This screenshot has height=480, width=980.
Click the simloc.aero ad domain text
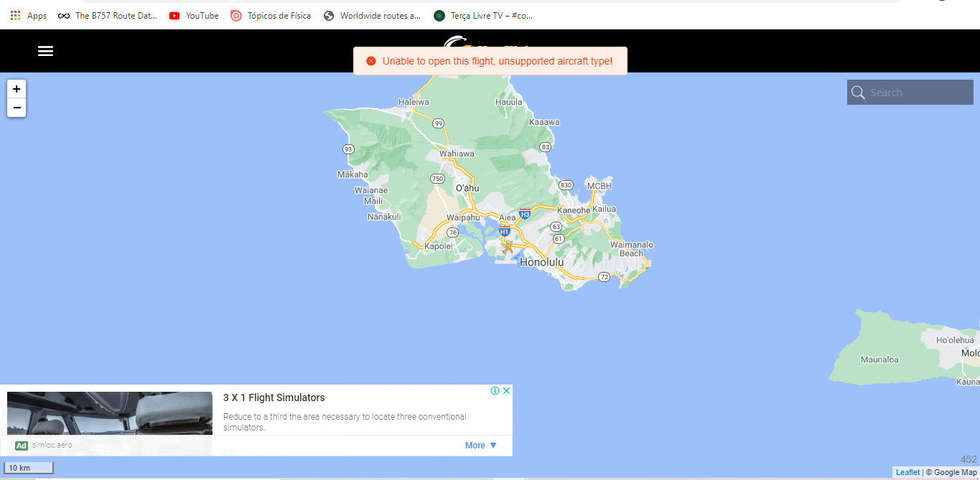(52, 446)
